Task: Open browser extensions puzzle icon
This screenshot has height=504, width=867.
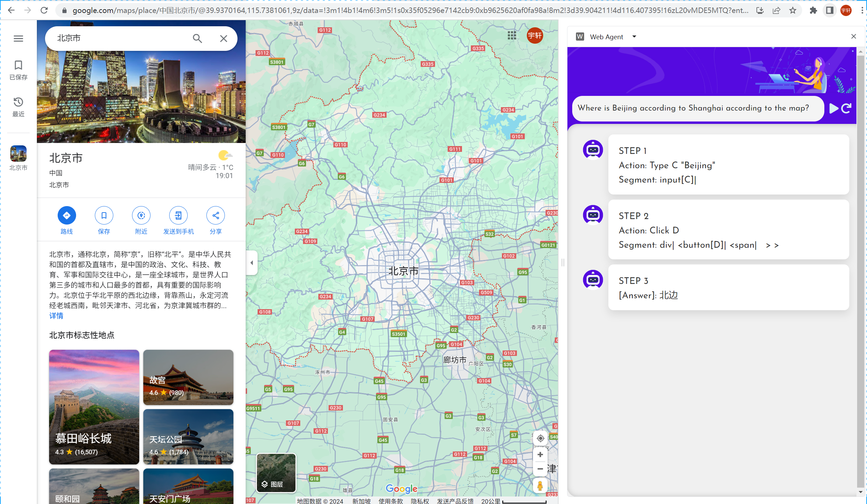Action: 813,10
